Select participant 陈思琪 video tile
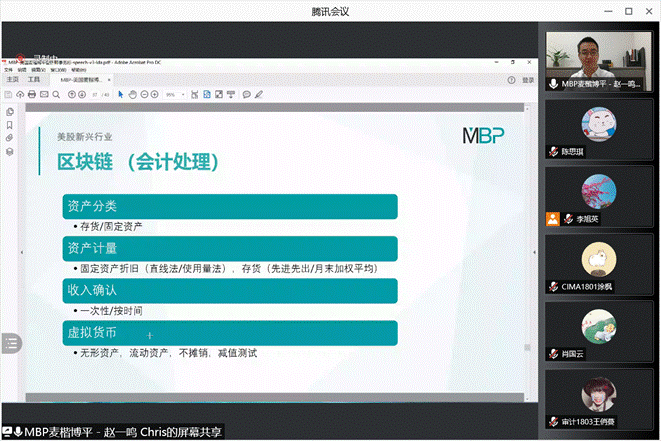Screen dimensions: 661x441 tap(598, 131)
